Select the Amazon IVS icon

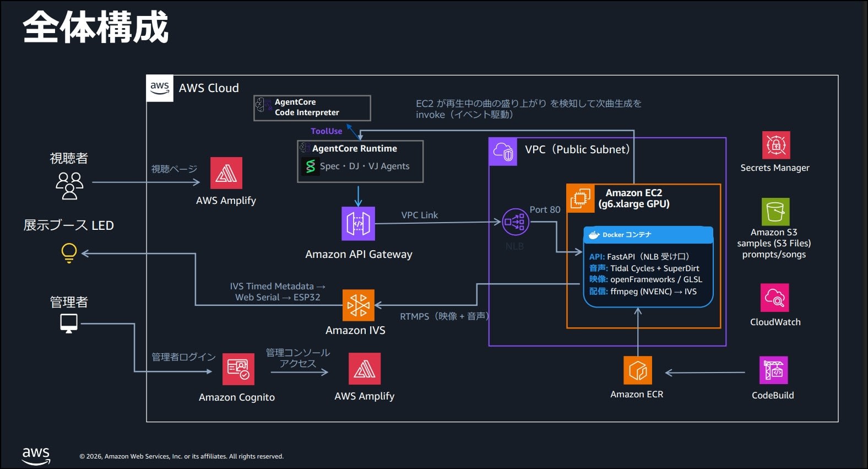(359, 305)
